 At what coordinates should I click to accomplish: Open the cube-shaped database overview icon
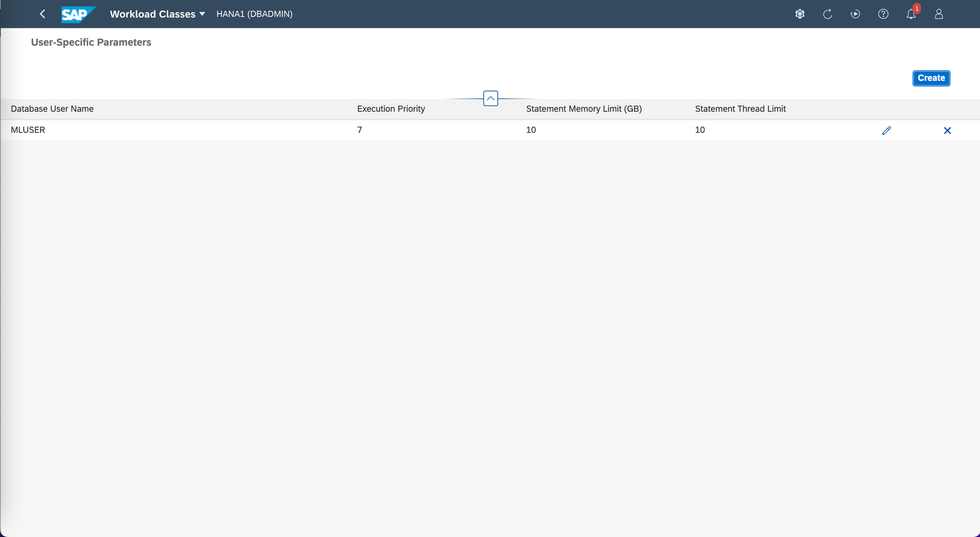pos(800,14)
